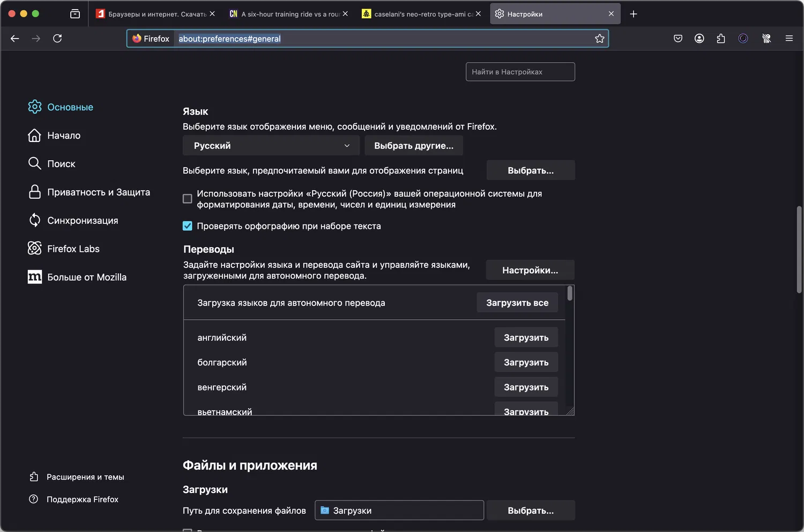Click the list-all-tabs icon in tab bar
The image size is (804, 532).
75,14
